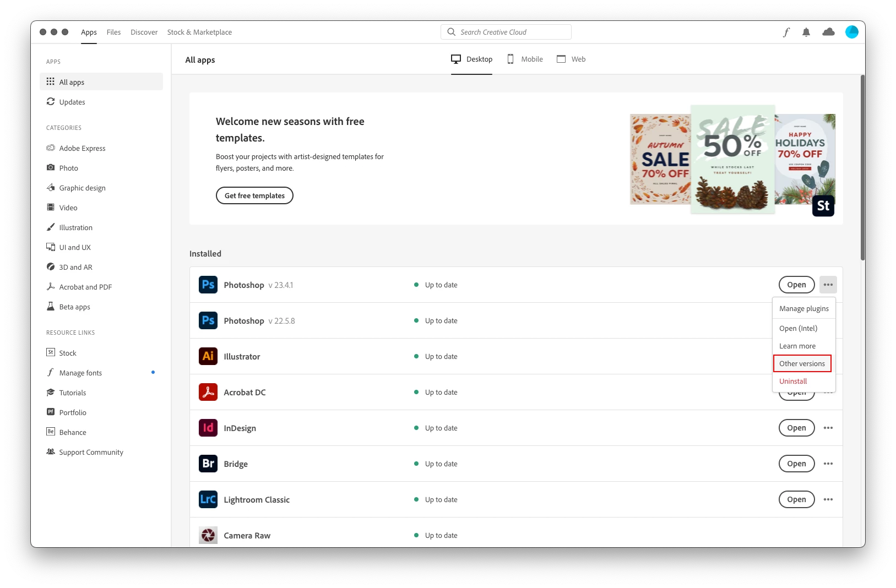Click the vertical scrollbar of apps list
The image size is (896, 588).
[862, 168]
